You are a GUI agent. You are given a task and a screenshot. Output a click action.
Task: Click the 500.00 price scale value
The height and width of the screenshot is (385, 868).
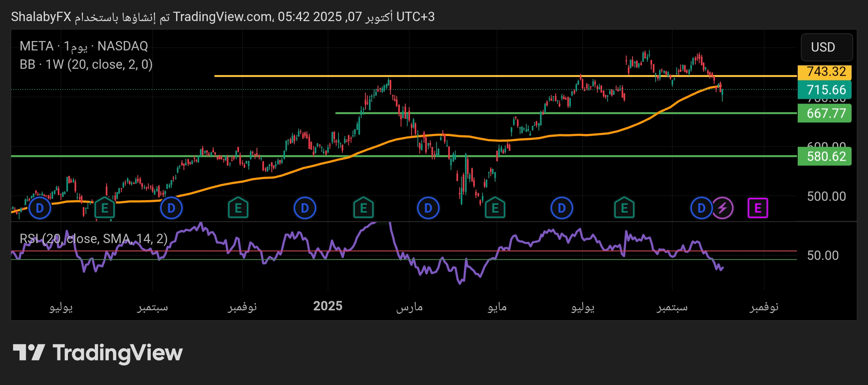click(827, 196)
